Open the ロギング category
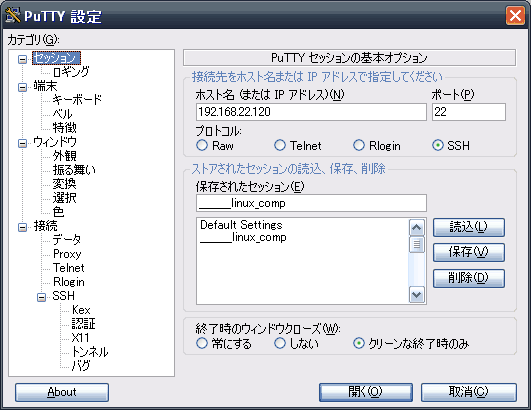This screenshot has width=531, height=410. pyautogui.click(x=71, y=72)
